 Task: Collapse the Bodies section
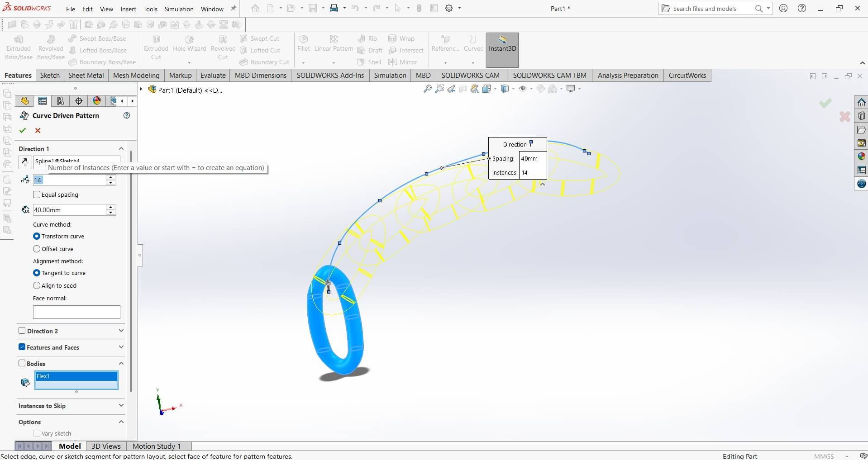pyautogui.click(x=121, y=363)
